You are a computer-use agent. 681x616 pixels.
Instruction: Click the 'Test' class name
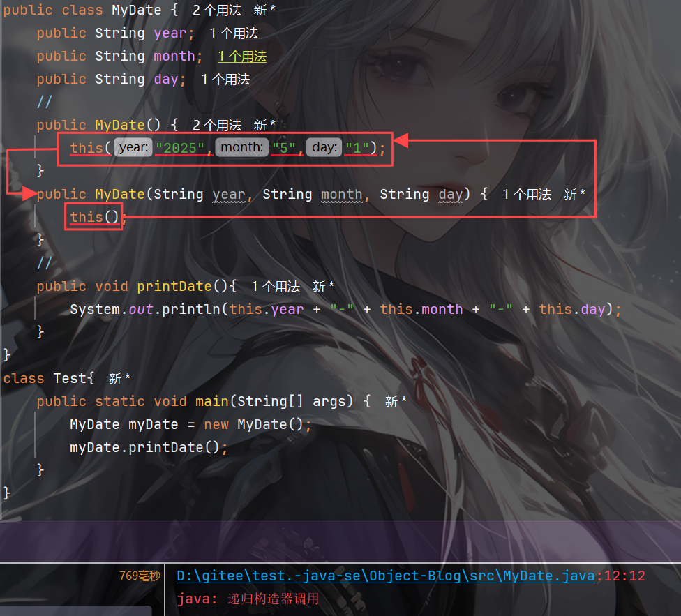pyautogui.click(x=70, y=378)
